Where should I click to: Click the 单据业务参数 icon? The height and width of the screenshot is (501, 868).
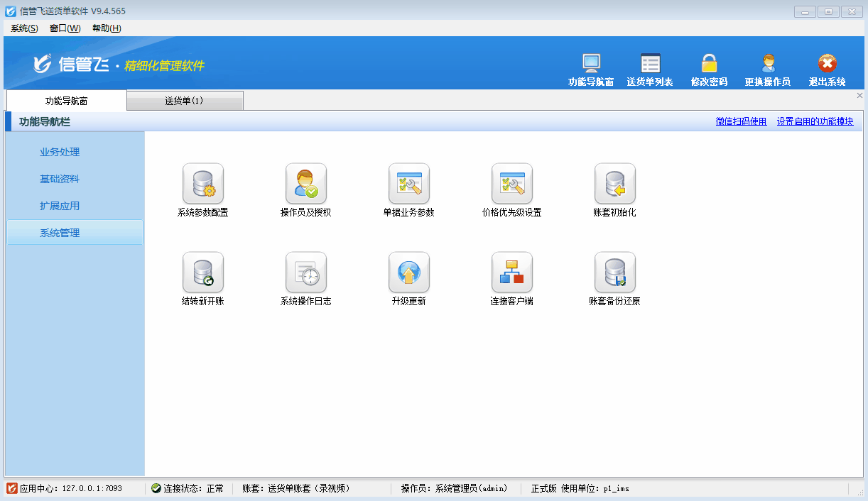(409, 184)
